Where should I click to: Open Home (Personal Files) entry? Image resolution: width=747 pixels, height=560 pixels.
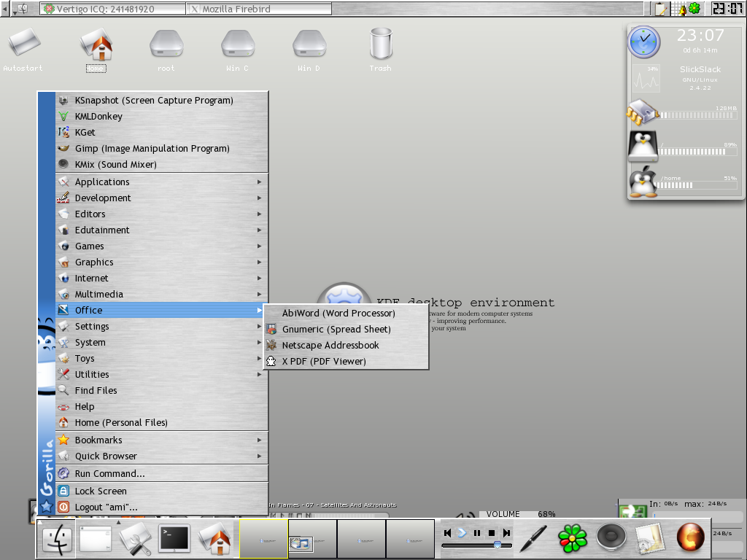click(162, 422)
